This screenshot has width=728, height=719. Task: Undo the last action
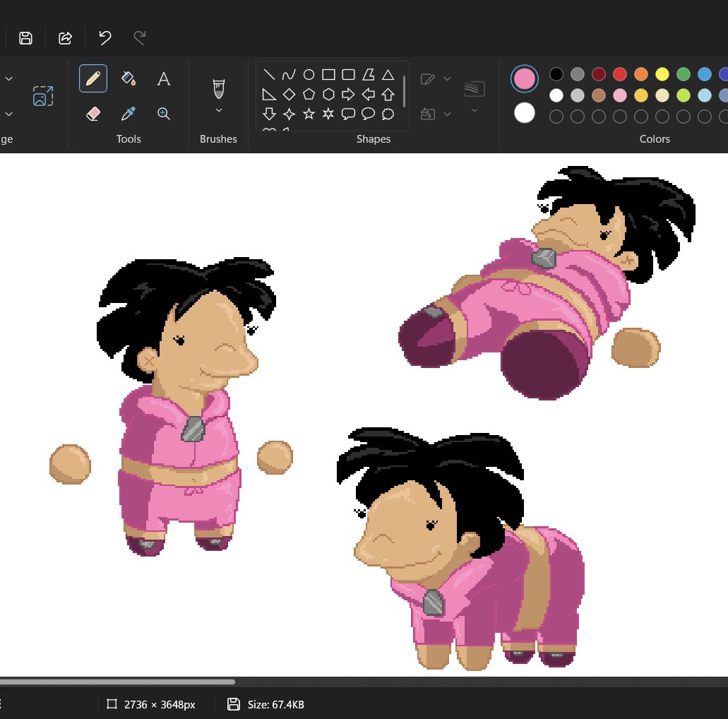pyautogui.click(x=105, y=37)
